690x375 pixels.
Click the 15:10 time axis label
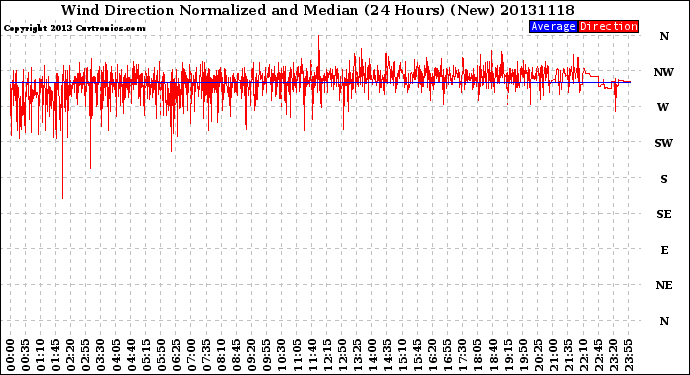pyautogui.click(x=402, y=355)
